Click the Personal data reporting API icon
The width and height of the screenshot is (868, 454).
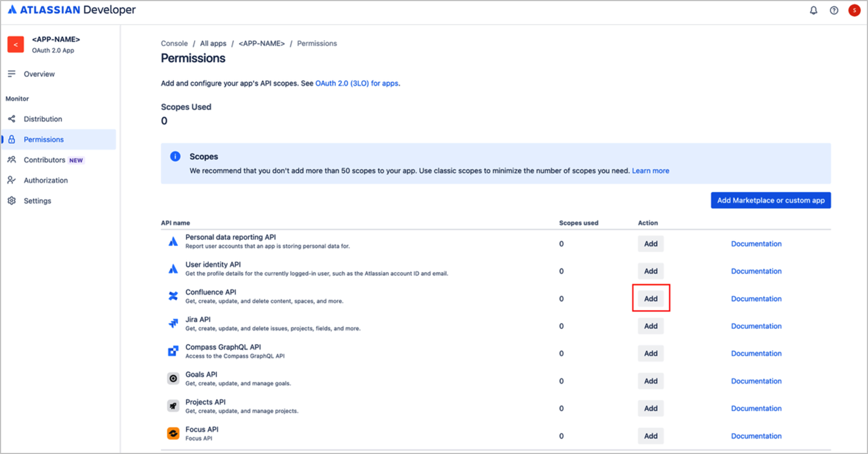[x=173, y=241]
